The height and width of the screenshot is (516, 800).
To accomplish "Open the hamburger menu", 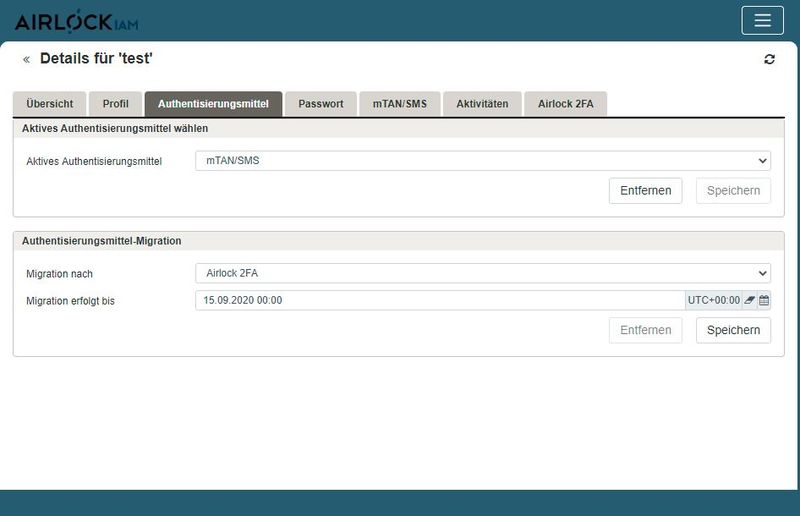I will 762,20.
